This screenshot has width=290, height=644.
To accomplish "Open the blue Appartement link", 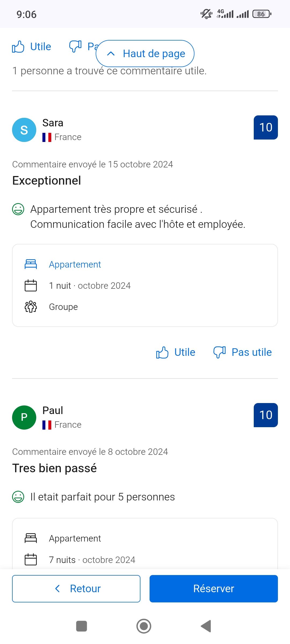I will tap(75, 265).
